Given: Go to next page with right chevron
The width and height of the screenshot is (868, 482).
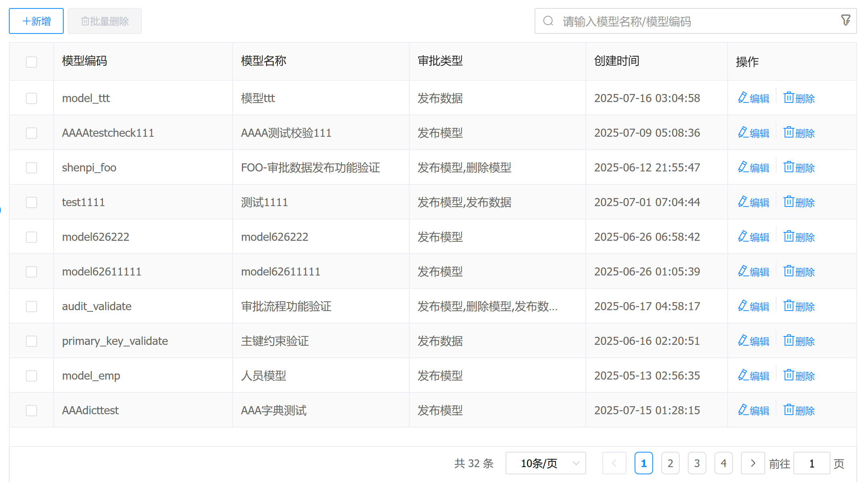Looking at the screenshot, I should pos(752,463).
